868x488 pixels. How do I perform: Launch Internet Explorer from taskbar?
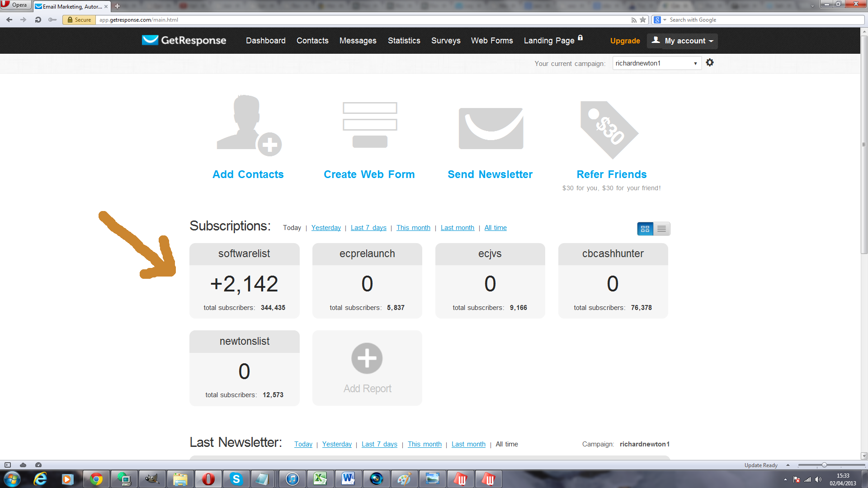pos(40,479)
